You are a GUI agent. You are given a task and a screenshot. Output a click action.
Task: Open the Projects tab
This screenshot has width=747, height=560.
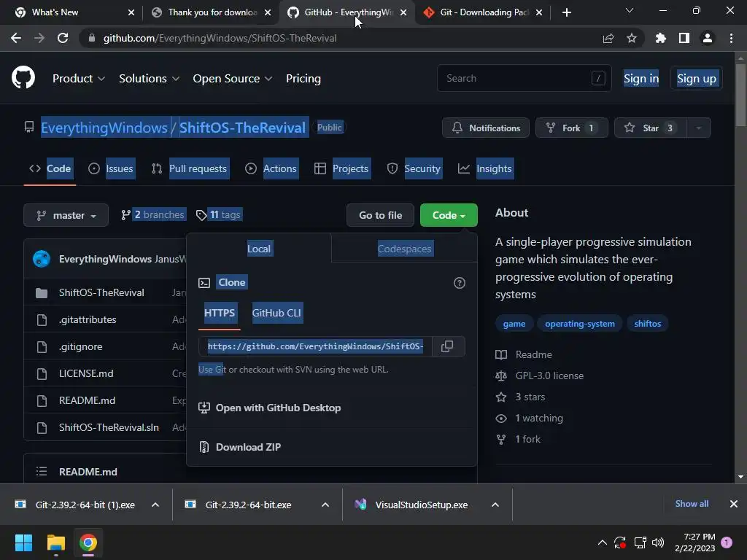point(341,168)
